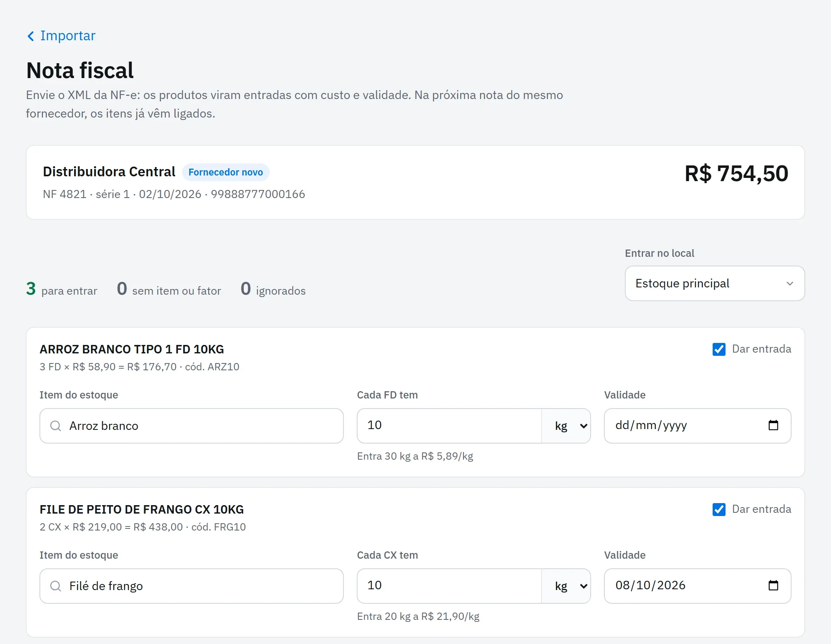This screenshot has height=644, width=831.
Task: Click the ARROZ BRANCO TIPO 1 FD 10KG title
Action: pyautogui.click(x=132, y=349)
